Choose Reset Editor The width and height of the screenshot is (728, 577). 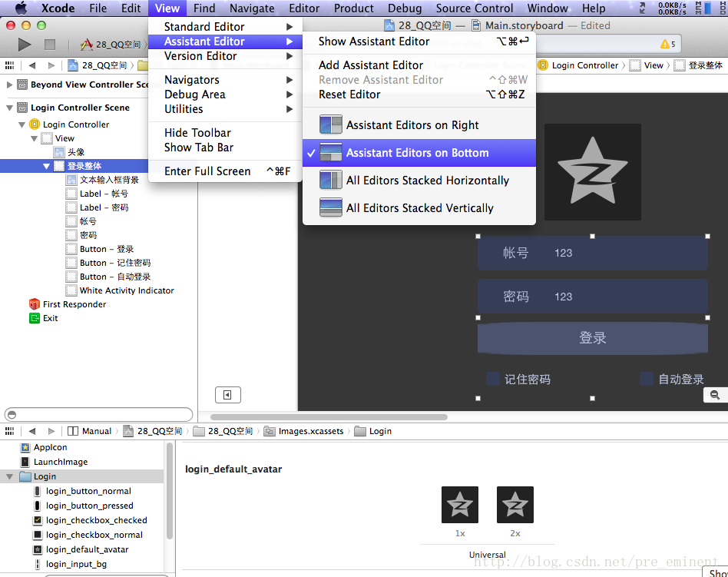click(x=419, y=95)
